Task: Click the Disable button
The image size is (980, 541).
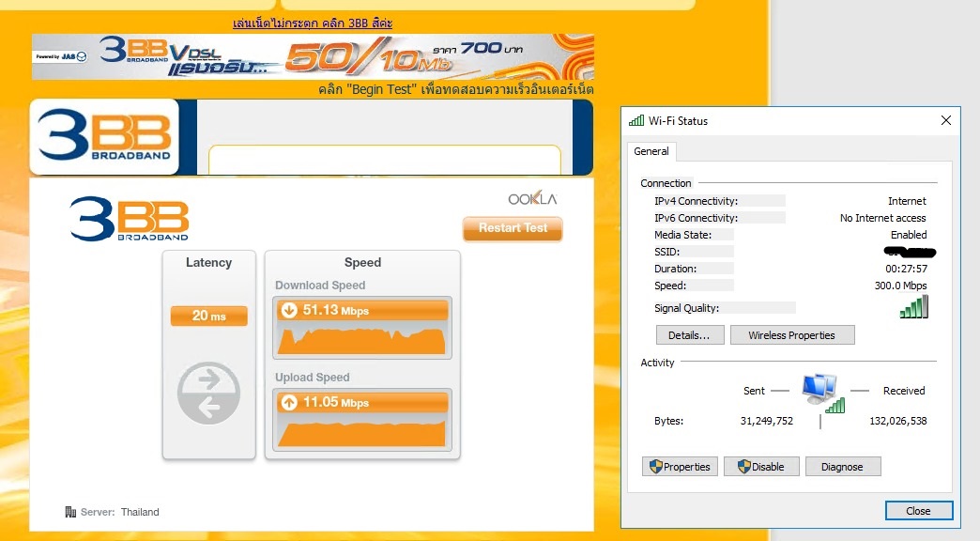Action: tap(761, 467)
